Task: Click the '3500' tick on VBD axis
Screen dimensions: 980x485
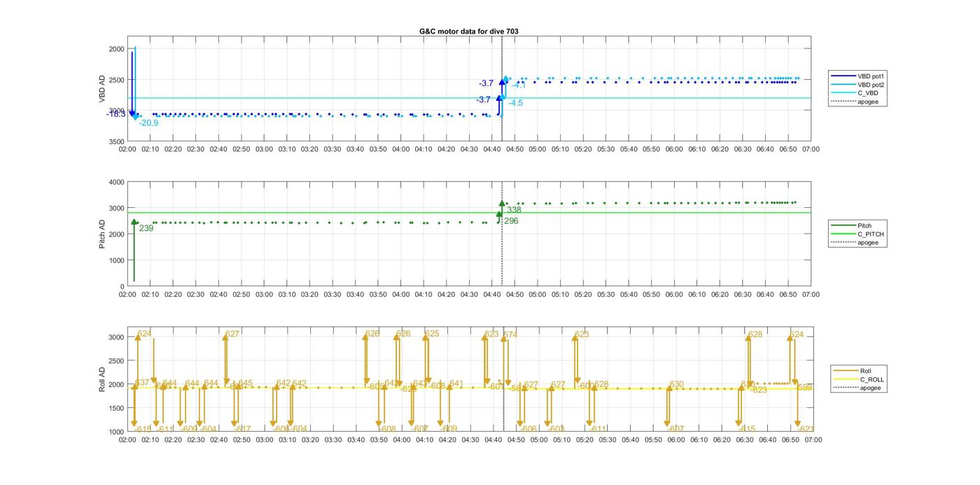Action: 115,141
